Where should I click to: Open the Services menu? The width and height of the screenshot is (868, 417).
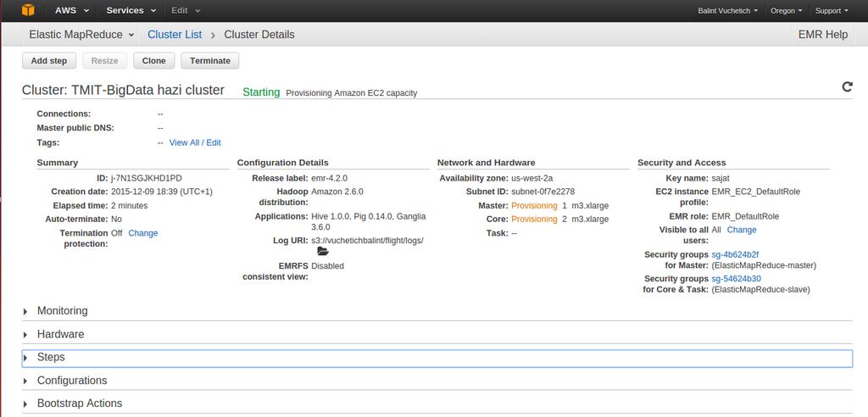pos(131,10)
